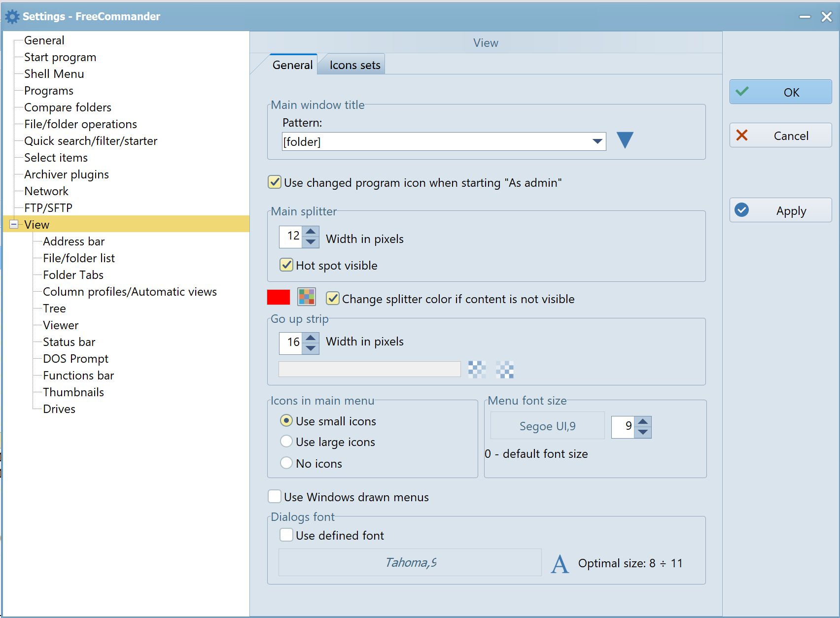Viewport: 840px width, 618px height.
Task: Increase menu font size with up arrow
Action: (x=642, y=422)
